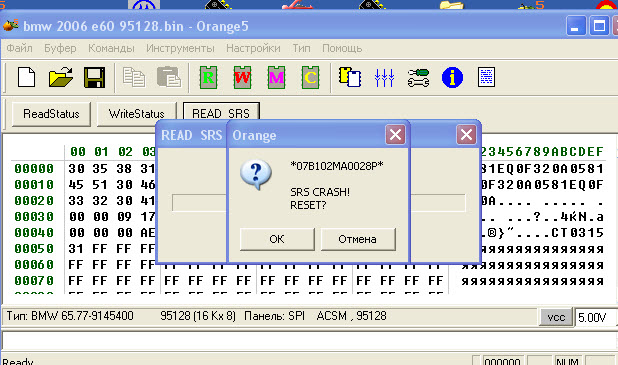Click the ReadStatus button
Viewport: 618px width, 365px height.
pyautogui.click(x=51, y=114)
